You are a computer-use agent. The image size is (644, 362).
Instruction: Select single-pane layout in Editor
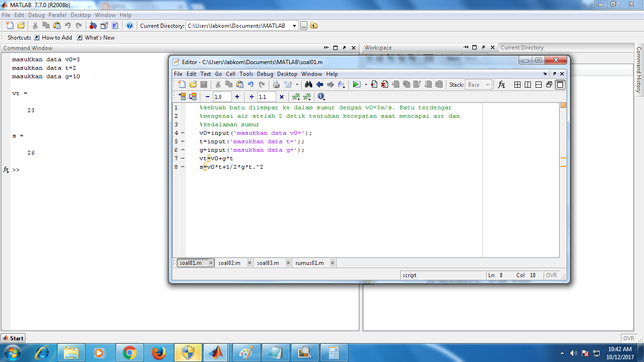point(560,84)
